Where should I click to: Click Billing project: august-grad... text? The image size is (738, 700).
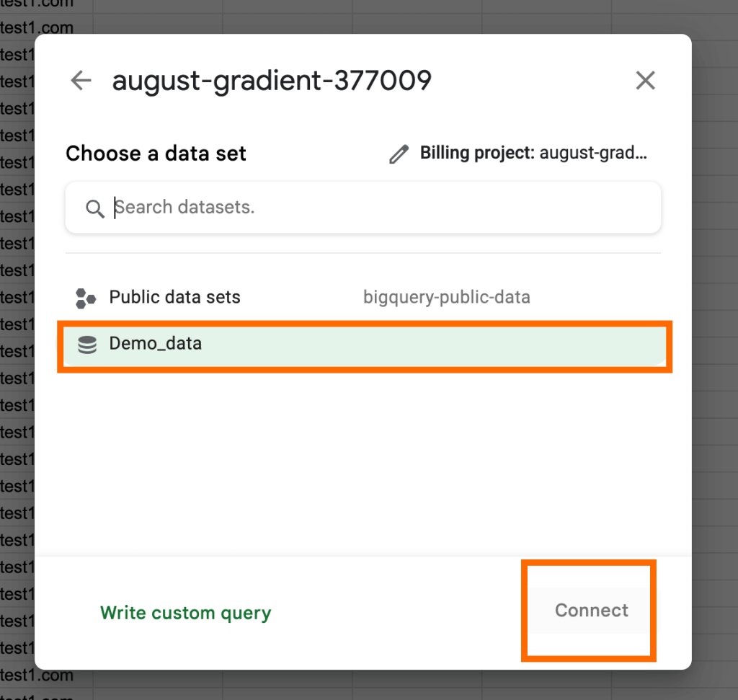tap(533, 153)
